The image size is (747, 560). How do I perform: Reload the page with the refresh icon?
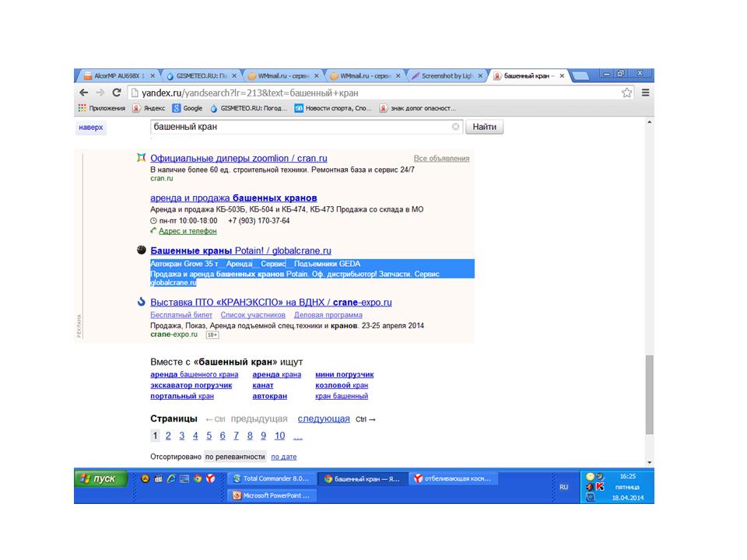117,93
